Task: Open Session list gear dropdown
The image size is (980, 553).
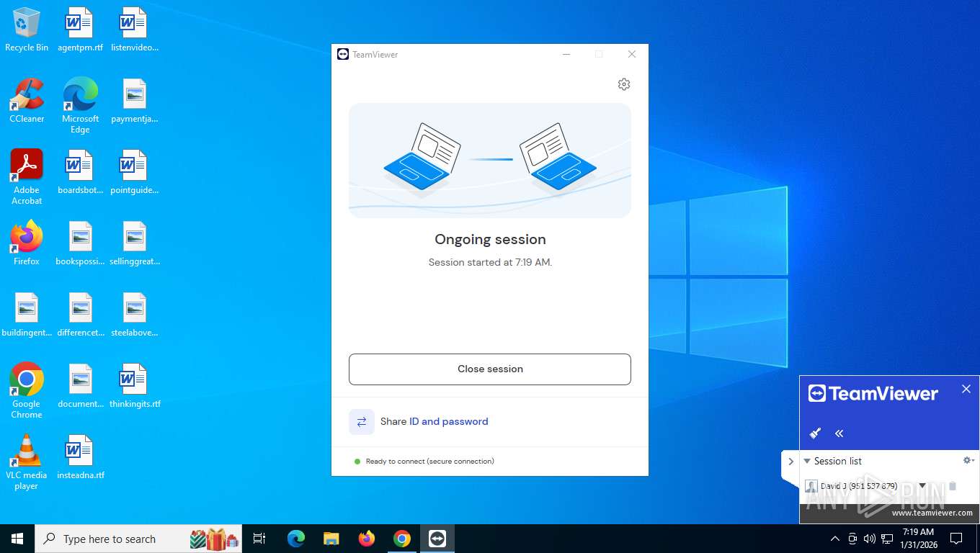Action: click(x=968, y=461)
